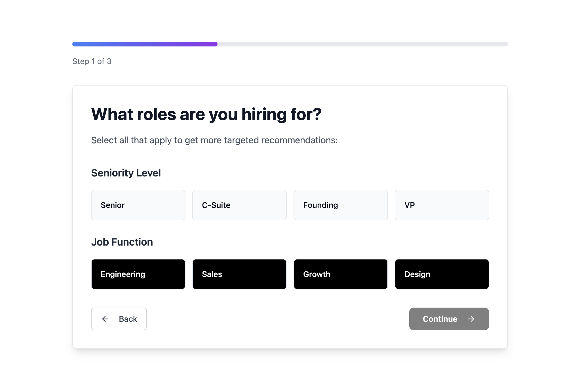Deselect the Design job function
Viewport: 574px width, 392px height.
point(442,274)
